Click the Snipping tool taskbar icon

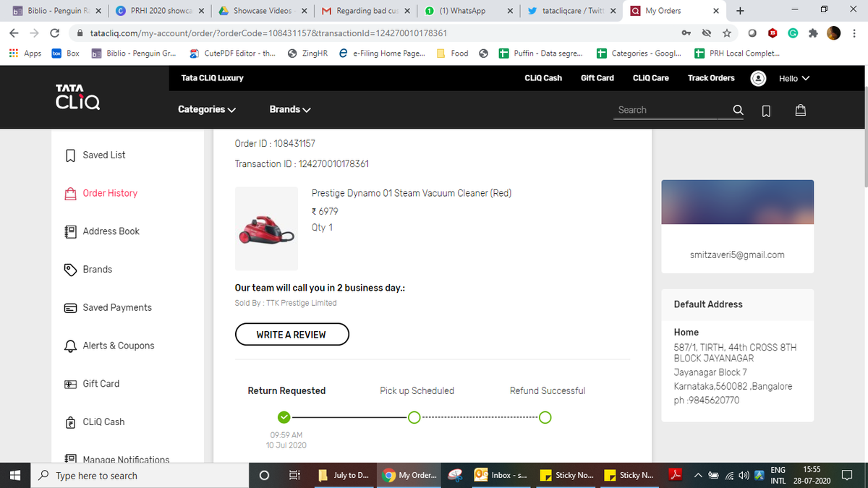(456, 476)
